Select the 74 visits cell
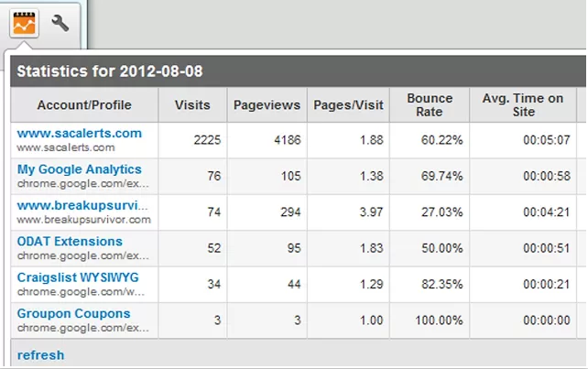The image size is (588, 369). 214,212
